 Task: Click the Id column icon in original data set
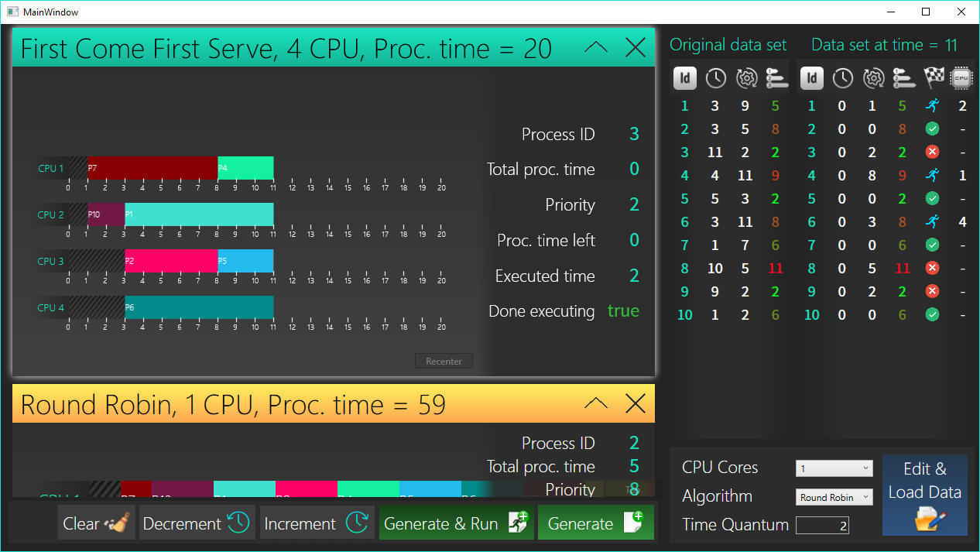point(685,77)
